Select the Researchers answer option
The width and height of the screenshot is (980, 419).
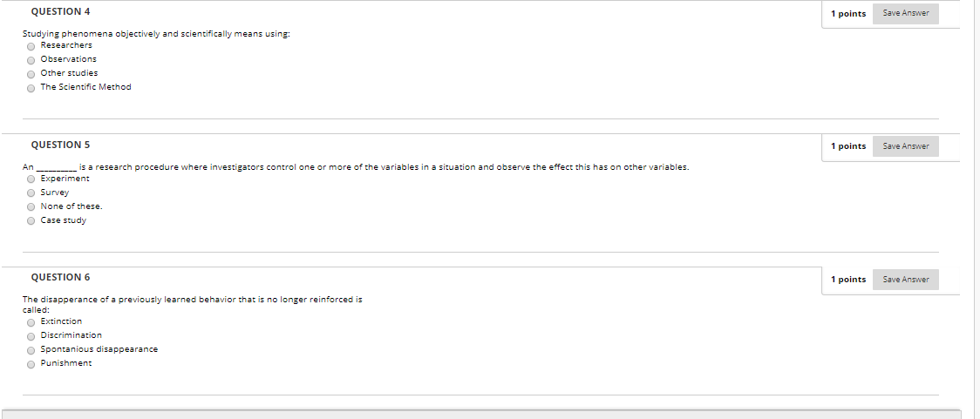(x=31, y=47)
